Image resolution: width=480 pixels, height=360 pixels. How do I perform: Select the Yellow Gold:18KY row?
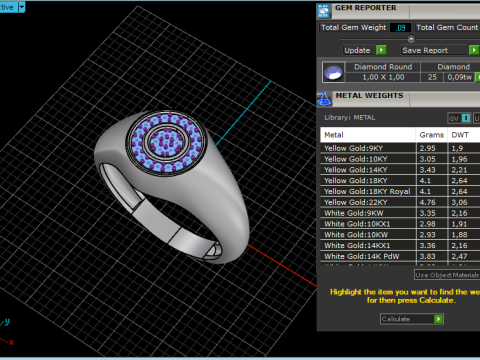[400, 181]
